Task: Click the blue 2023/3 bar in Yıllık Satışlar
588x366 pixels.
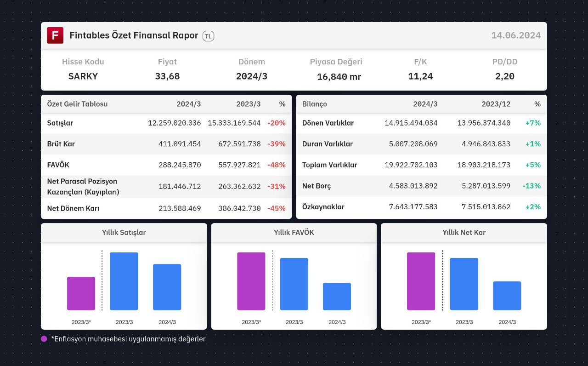Action: click(124, 281)
